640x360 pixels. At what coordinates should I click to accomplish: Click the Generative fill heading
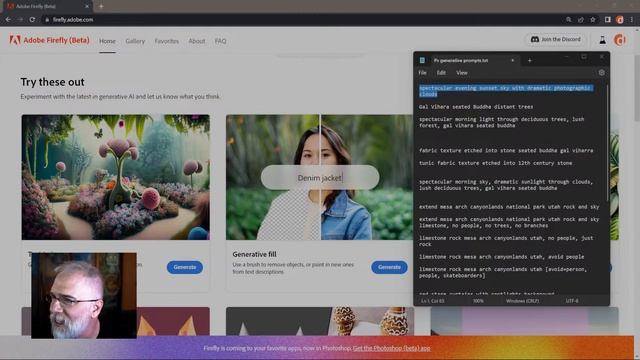pyautogui.click(x=254, y=254)
